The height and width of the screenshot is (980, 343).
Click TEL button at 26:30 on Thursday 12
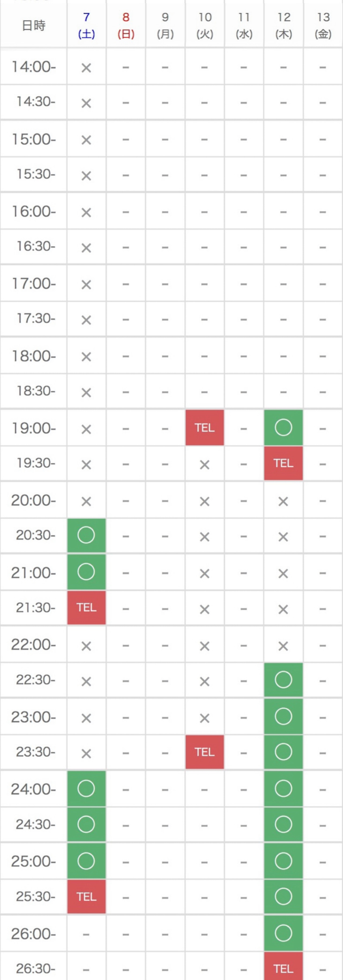[283, 966]
